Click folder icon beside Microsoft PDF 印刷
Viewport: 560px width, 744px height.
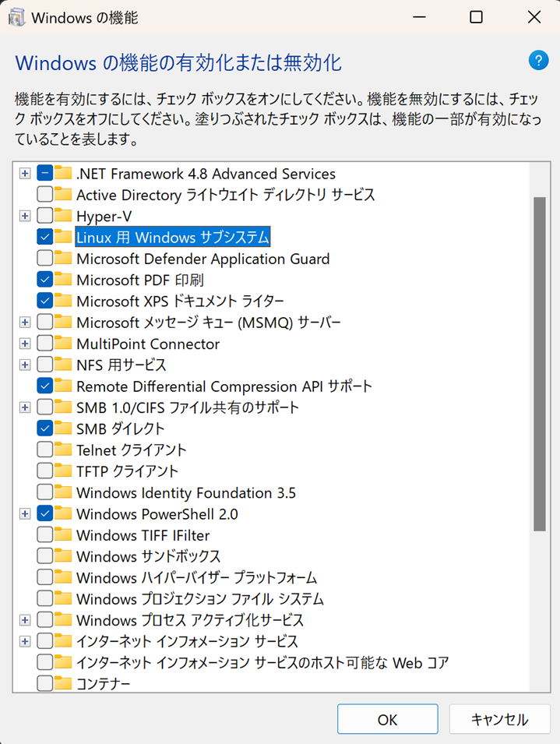[65, 280]
